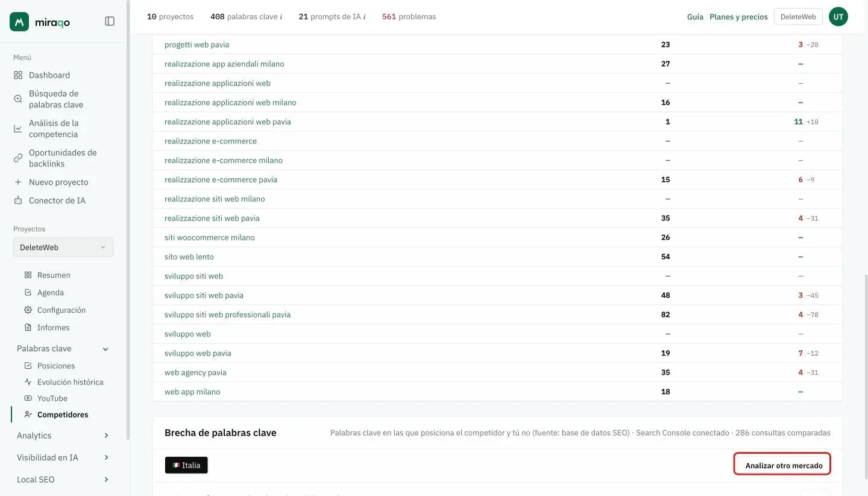868x496 pixels.
Task: Click the Oportunidades de backlinks link icon
Action: [18, 158]
